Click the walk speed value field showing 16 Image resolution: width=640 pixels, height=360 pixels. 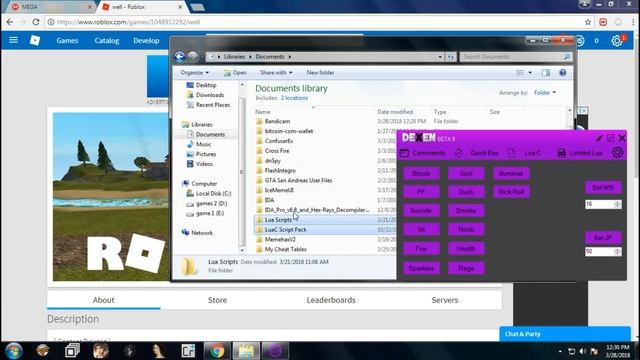[x=600, y=204]
